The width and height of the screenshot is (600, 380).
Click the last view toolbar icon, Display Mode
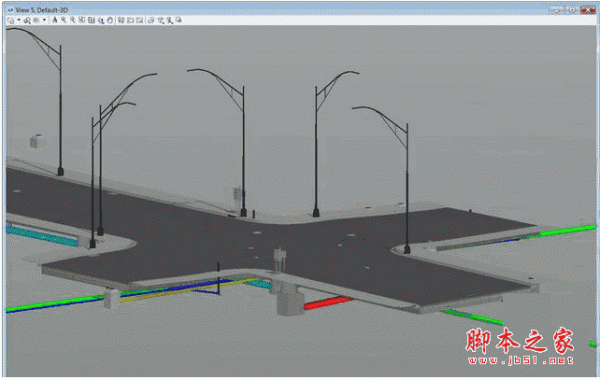click(x=179, y=20)
